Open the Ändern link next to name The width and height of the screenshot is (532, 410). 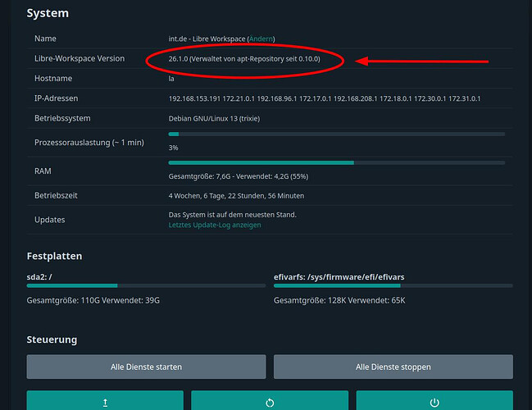tap(262, 39)
